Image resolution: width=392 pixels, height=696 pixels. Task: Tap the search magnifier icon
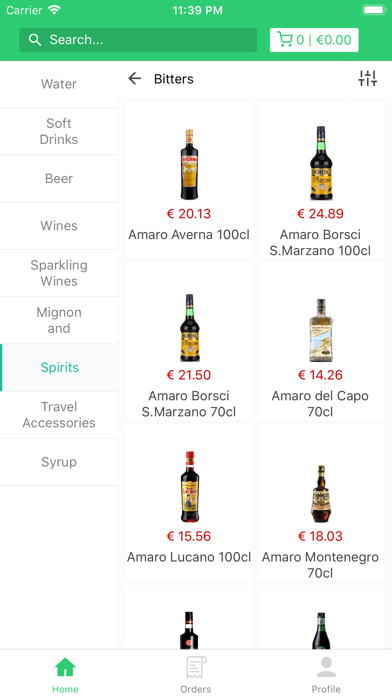coord(35,40)
